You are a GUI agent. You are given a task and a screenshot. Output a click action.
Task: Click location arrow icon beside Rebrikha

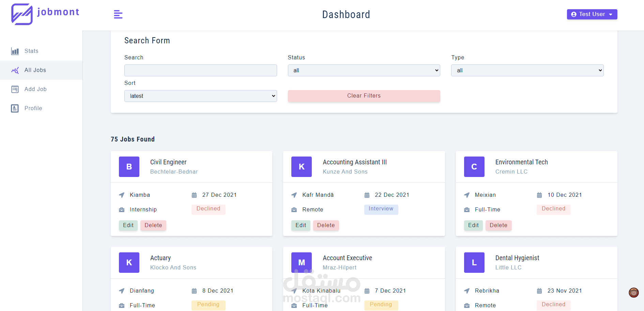coord(467,291)
